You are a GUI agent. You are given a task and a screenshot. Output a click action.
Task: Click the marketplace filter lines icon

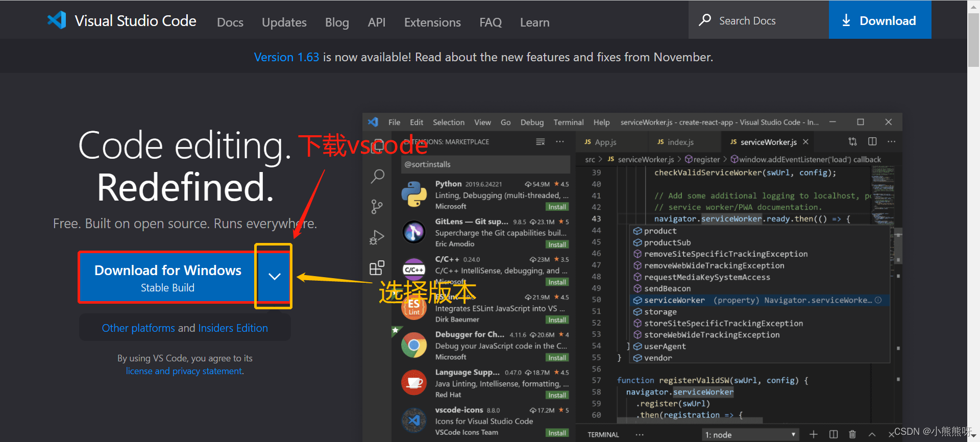[541, 142]
